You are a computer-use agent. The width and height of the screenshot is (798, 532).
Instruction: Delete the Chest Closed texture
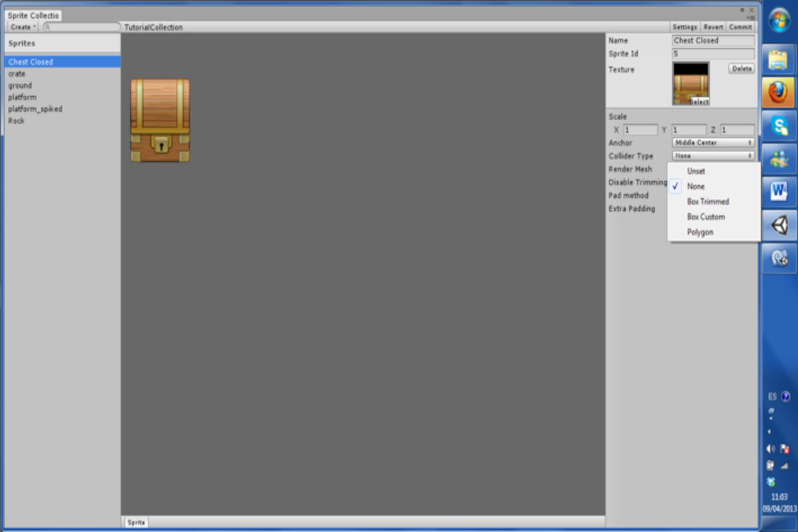[741, 68]
